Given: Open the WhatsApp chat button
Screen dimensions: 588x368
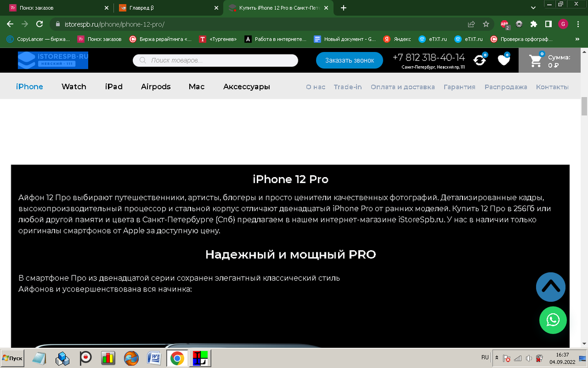Looking at the screenshot, I should click(553, 320).
